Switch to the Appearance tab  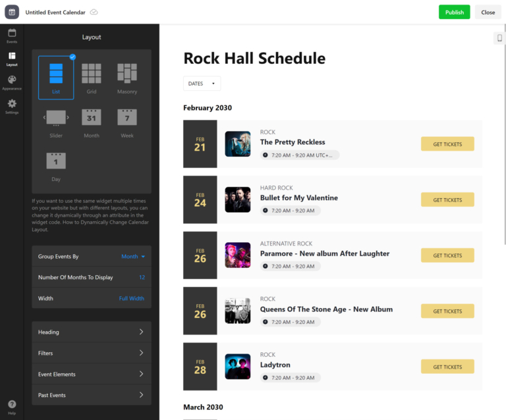click(x=12, y=82)
